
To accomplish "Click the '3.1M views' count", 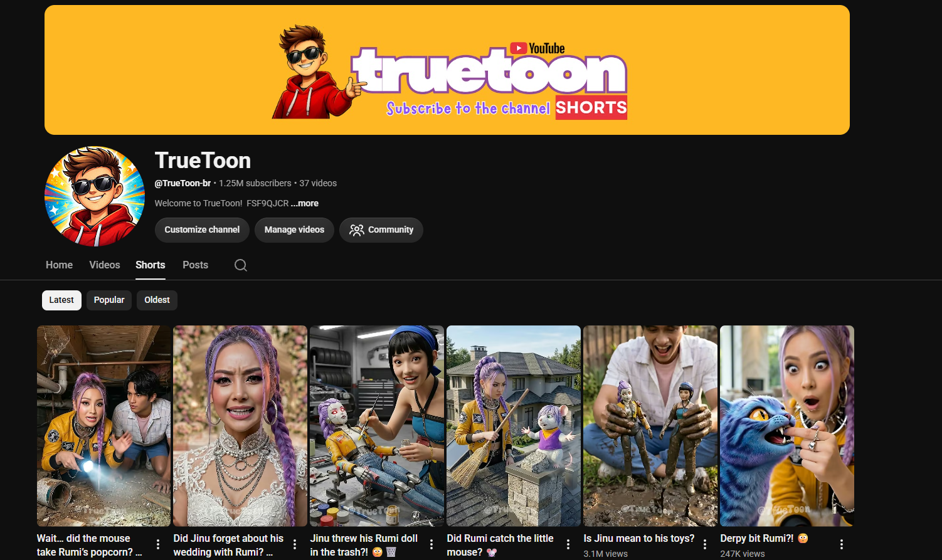I will click(606, 554).
